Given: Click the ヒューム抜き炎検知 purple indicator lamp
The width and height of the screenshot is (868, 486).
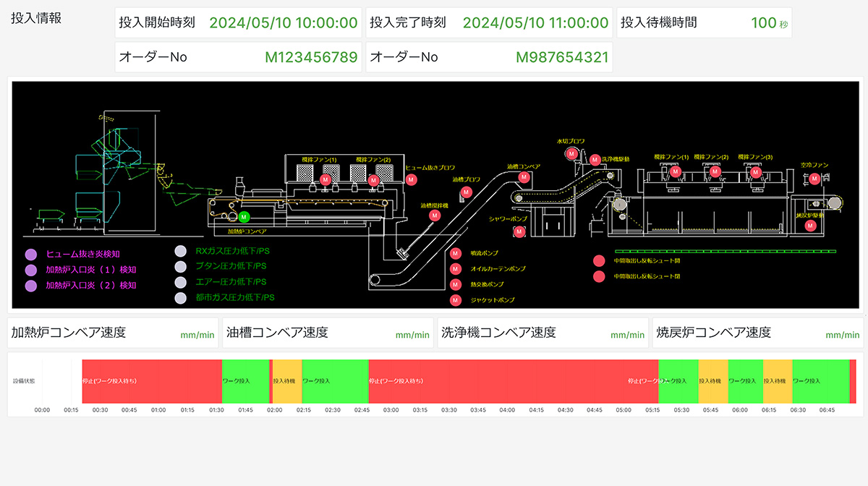Looking at the screenshot, I should pyautogui.click(x=30, y=255).
